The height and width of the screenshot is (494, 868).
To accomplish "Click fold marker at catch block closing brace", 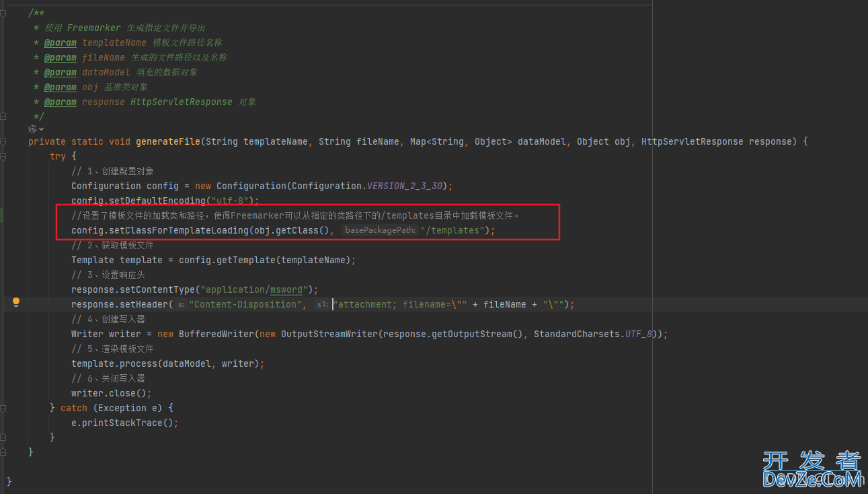I will 4,437.
